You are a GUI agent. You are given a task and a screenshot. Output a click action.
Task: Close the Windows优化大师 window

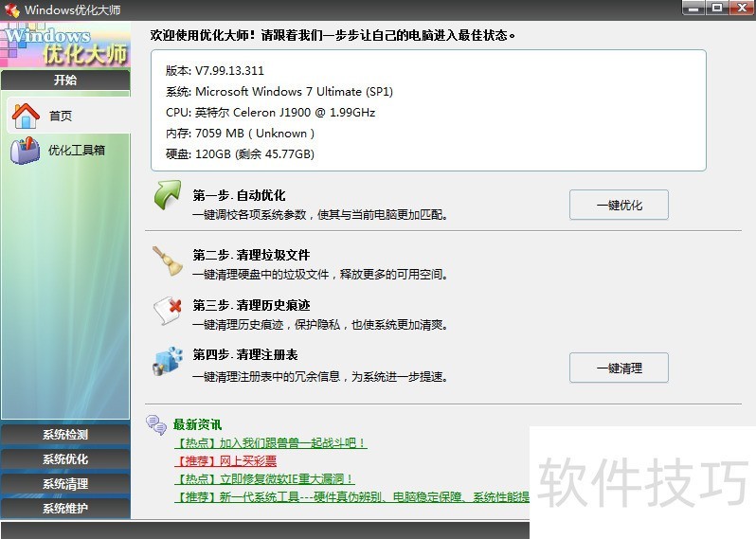(742, 8)
